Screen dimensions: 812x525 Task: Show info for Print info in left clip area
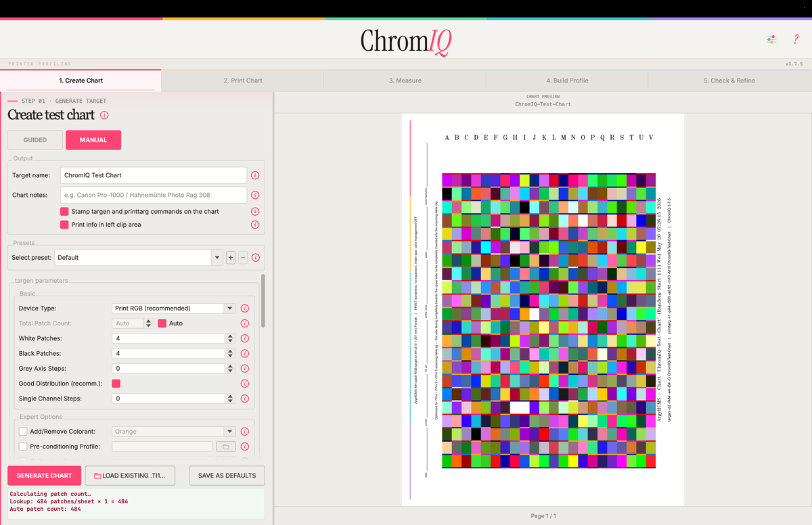[255, 225]
